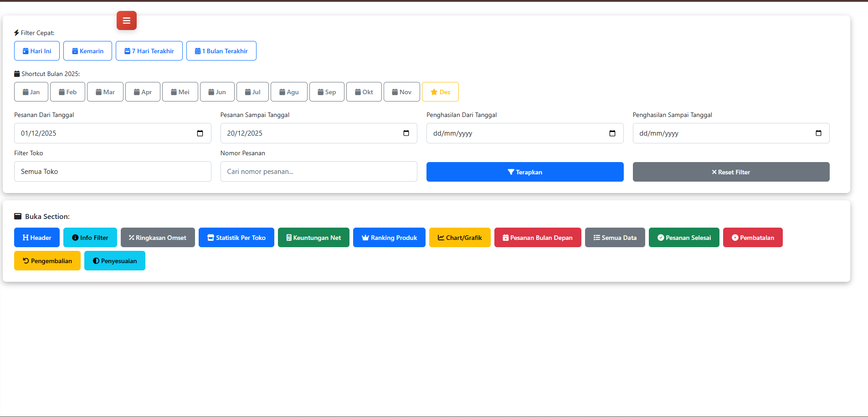Select the starred Des month shortcut
Viewport: 868px width, 417px height.
coord(440,92)
